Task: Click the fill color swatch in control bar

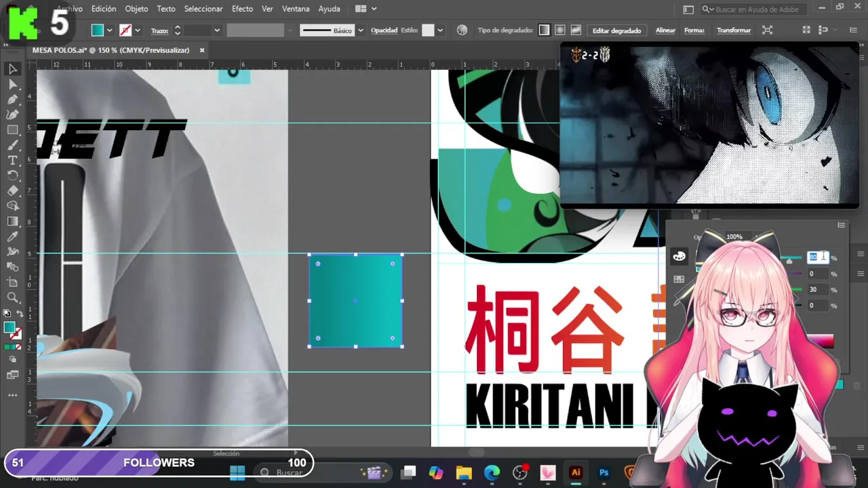Action: click(x=98, y=30)
